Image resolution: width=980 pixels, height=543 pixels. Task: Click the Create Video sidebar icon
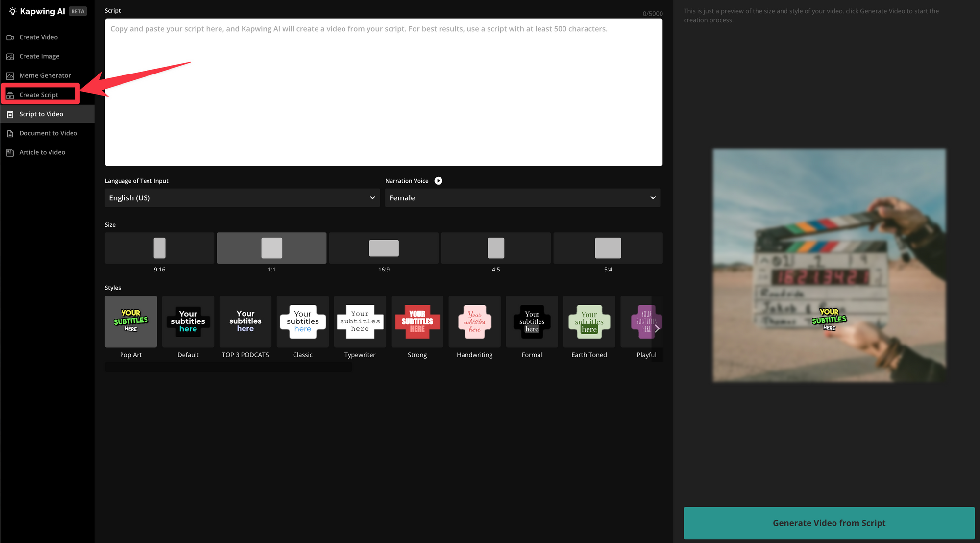point(10,37)
